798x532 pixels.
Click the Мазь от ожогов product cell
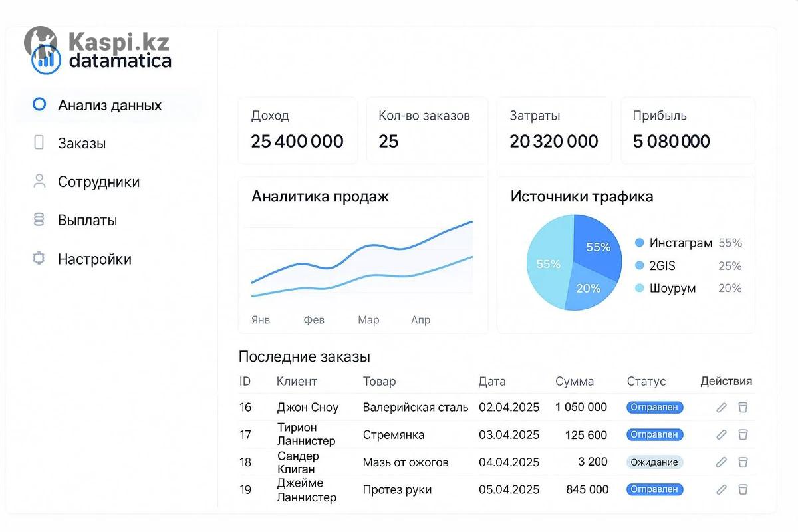(x=406, y=462)
